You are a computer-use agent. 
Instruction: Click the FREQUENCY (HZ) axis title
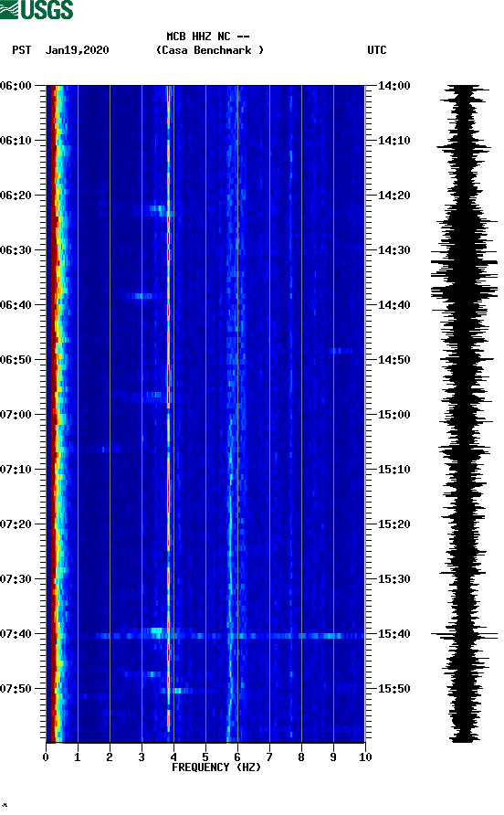point(216,767)
